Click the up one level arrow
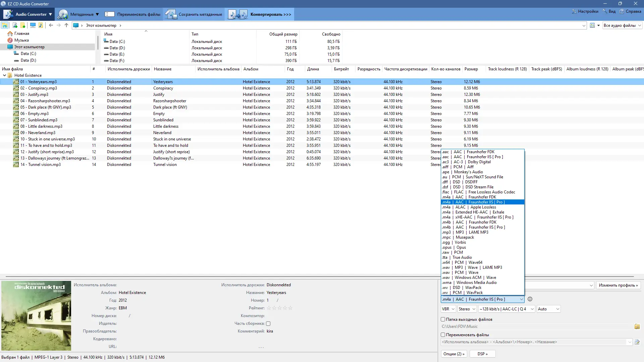 click(66, 25)
